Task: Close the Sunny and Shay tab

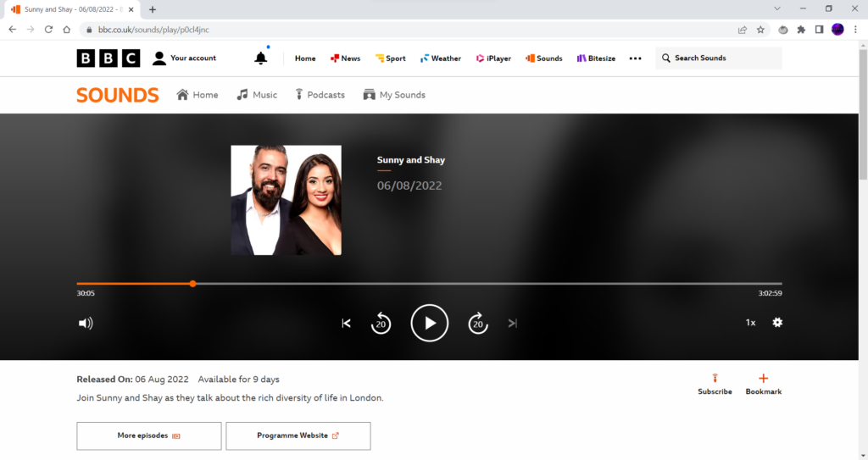Action: click(x=131, y=9)
